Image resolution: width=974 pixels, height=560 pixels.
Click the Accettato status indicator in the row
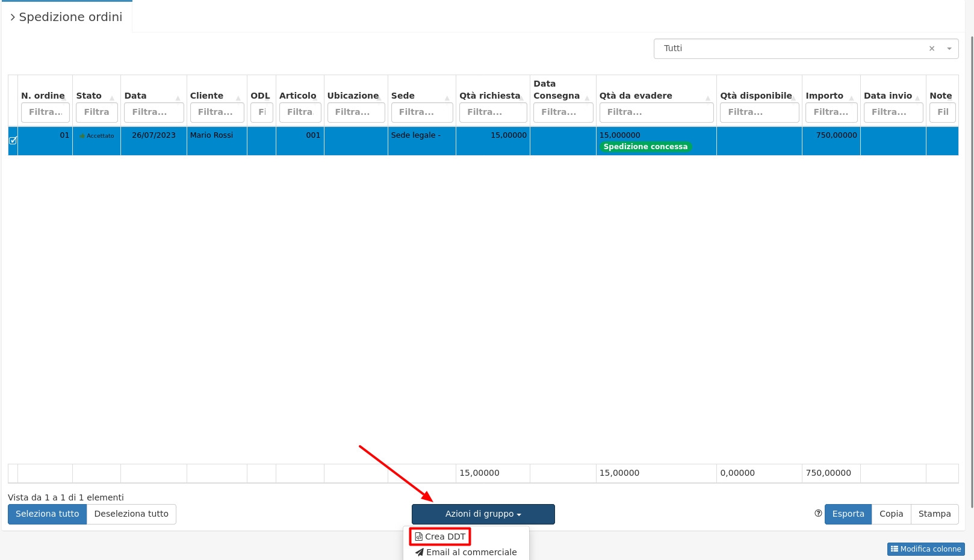pyautogui.click(x=97, y=136)
